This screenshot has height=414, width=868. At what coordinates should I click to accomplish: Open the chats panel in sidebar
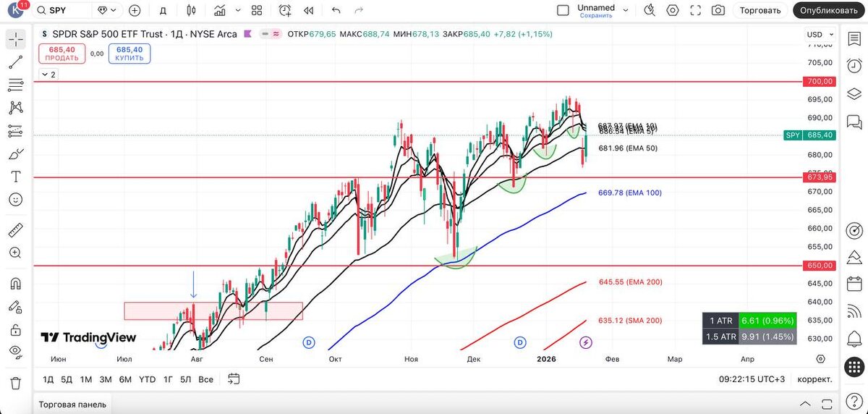click(855, 122)
